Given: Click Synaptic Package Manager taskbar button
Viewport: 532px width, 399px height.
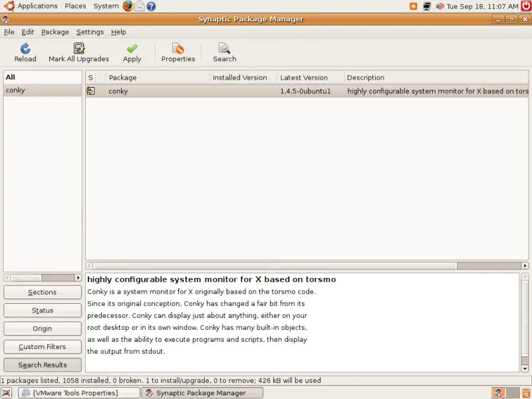Looking at the screenshot, I should tap(202, 393).
